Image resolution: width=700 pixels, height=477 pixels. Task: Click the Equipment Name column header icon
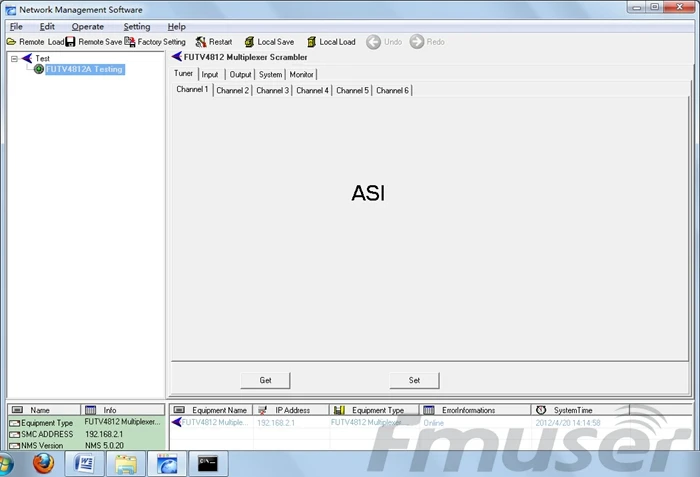(x=179, y=410)
